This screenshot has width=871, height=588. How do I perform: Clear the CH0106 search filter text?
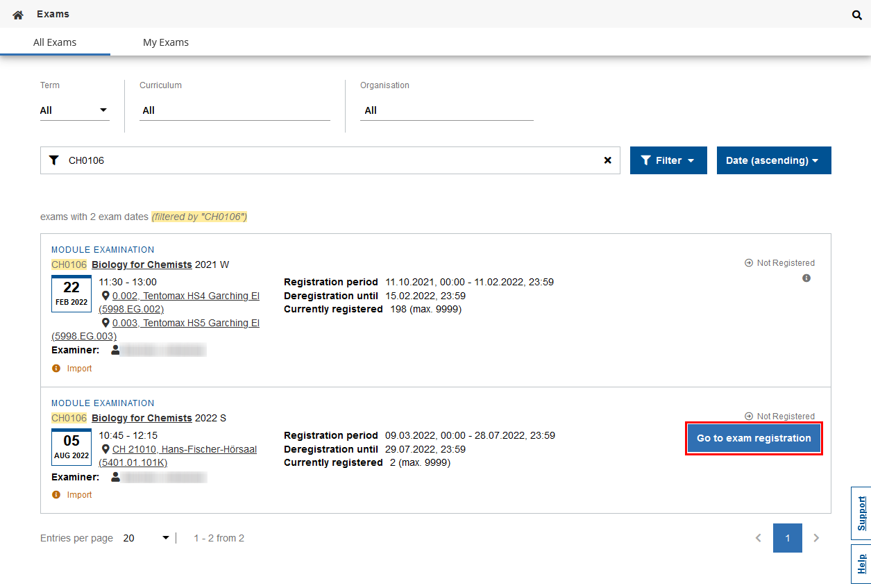click(x=607, y=160)
